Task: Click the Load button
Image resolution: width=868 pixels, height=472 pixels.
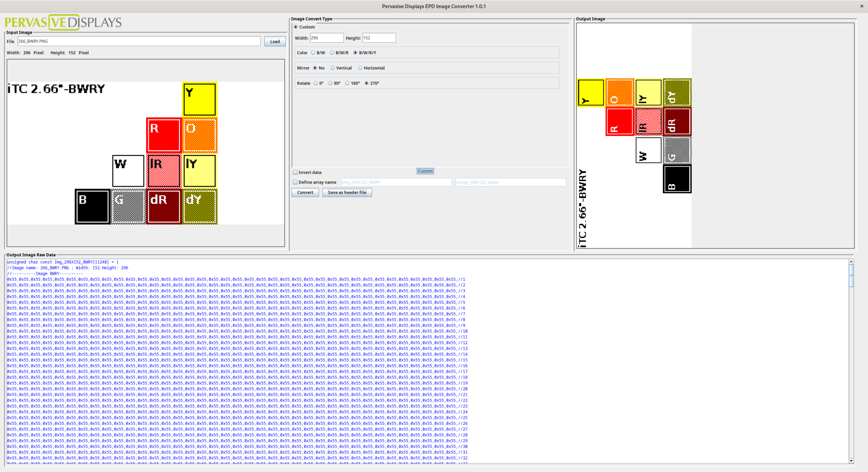Action: [275, 41]
